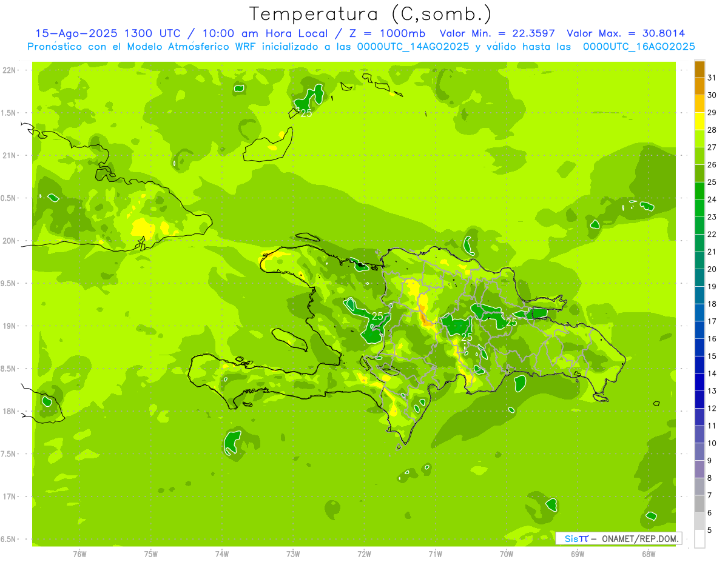This screenshot has height=562, width=728.
Task: Click the gray swatch between 6 and 7
Action: [699, 504]
